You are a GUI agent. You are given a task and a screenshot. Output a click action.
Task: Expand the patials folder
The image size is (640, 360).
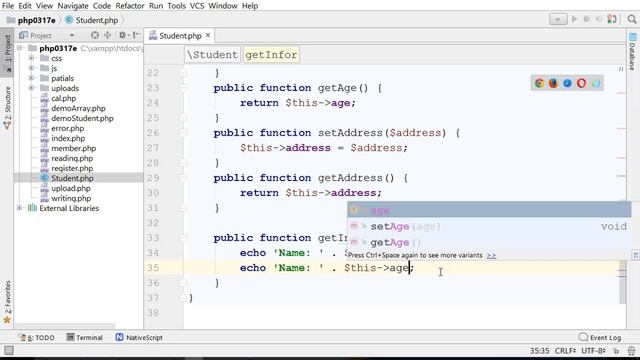[31, 78]
